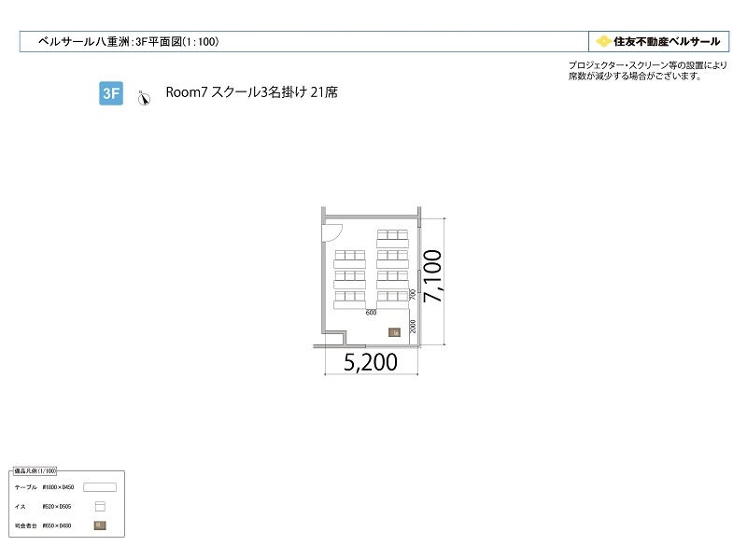Click the note "プロジェクター・スクリーン等の設置により"
The image size is (747, 560).
[648, 65]
